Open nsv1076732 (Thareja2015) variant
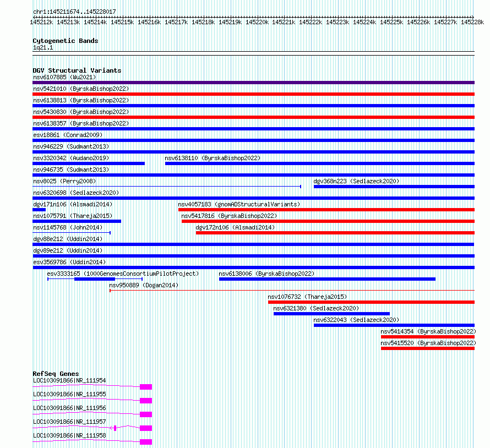This screenshot has width=490, height=448. (x=307, y=297)
